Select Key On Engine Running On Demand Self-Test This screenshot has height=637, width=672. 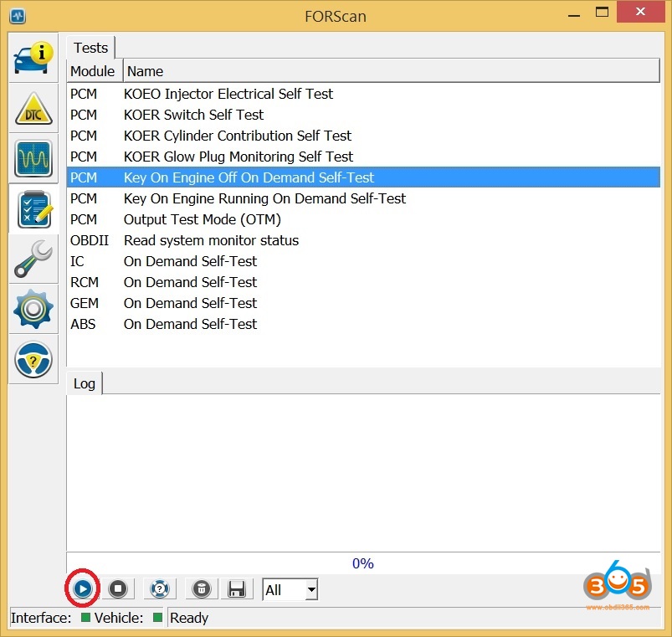click(363, 198)
